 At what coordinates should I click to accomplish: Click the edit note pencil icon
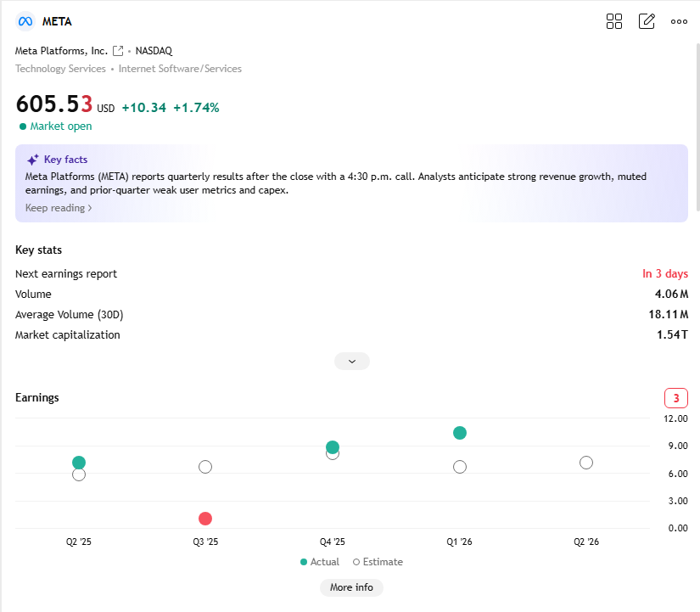(x=647, y=21)
